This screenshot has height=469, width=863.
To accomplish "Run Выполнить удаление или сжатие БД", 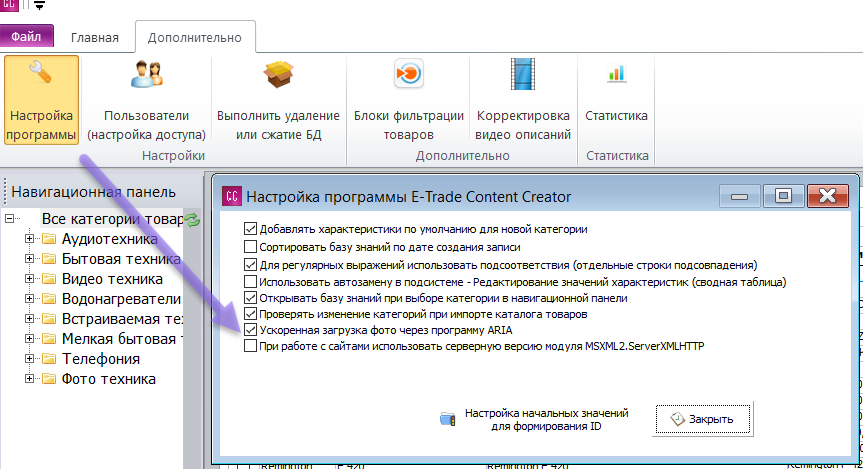I will [278, 100].
